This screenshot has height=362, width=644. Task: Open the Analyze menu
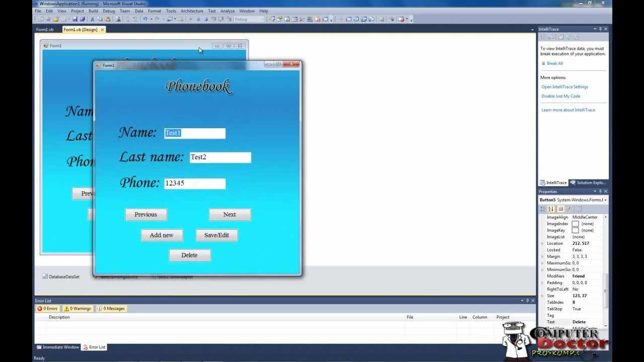(227, 11)
